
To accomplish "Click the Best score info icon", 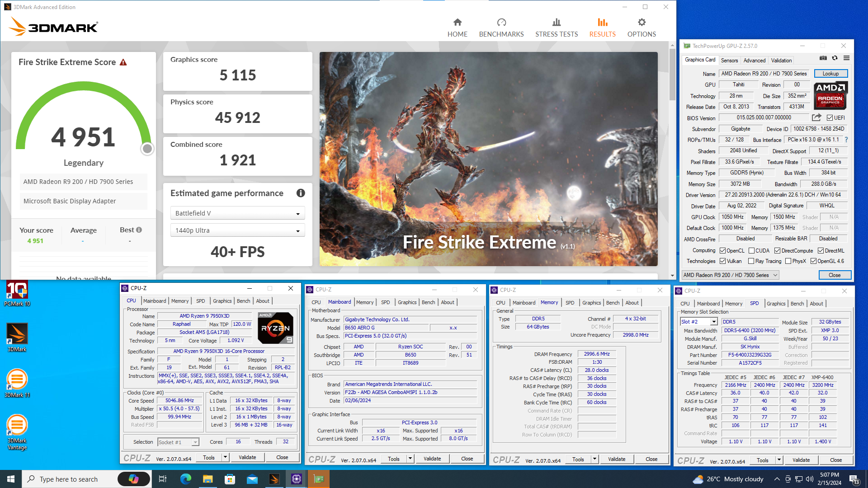I will point(139,230).
